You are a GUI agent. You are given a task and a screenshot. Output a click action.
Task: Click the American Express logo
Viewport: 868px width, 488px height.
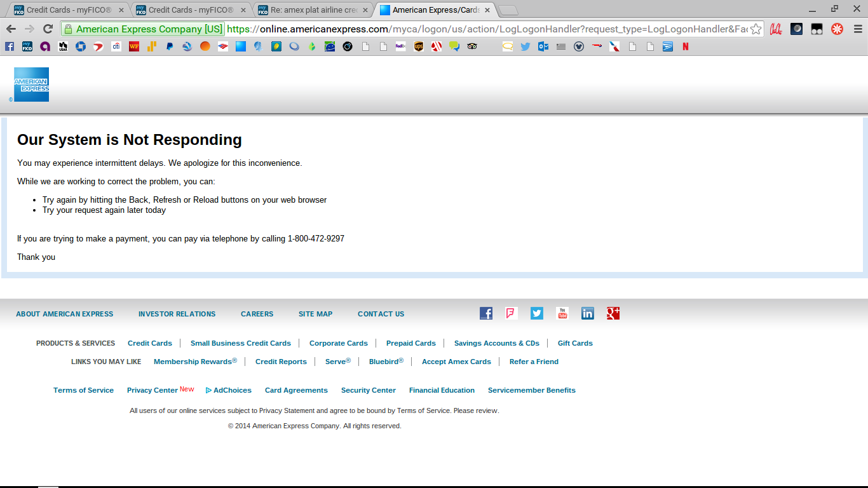coord(31,85)
